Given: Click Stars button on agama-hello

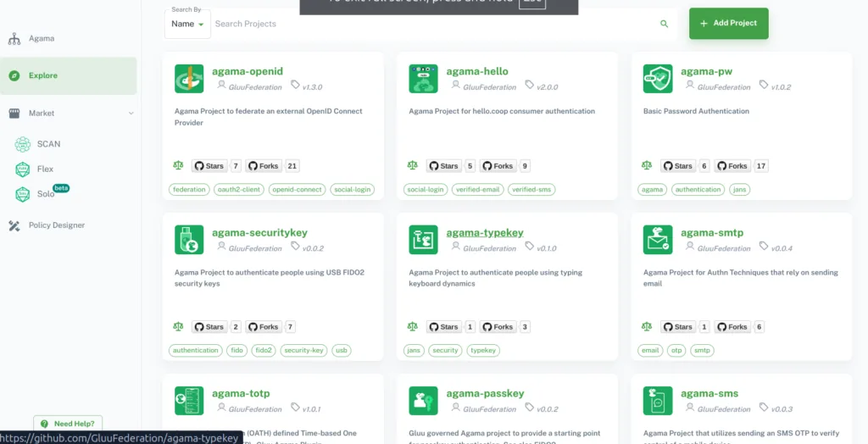Looking at the screenshot, I should 444,165.
